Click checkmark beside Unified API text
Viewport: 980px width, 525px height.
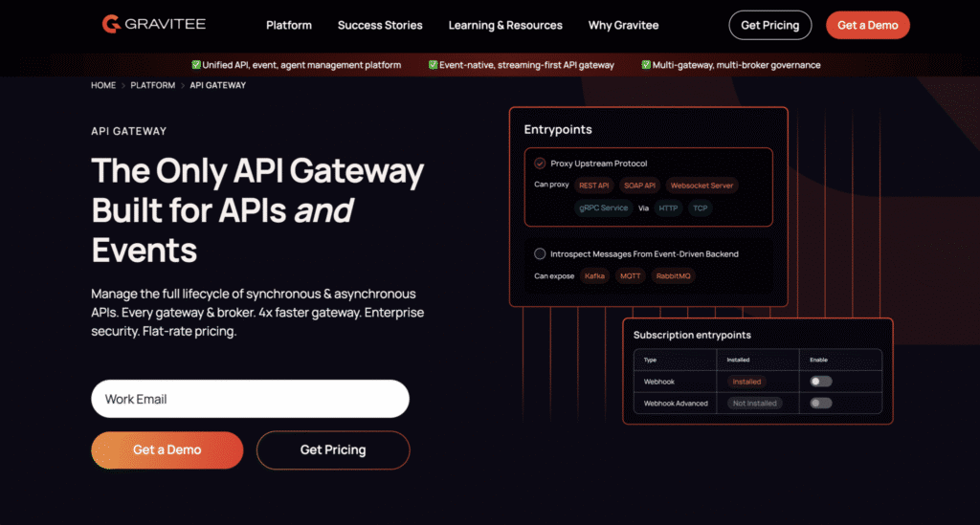(195, 64)
